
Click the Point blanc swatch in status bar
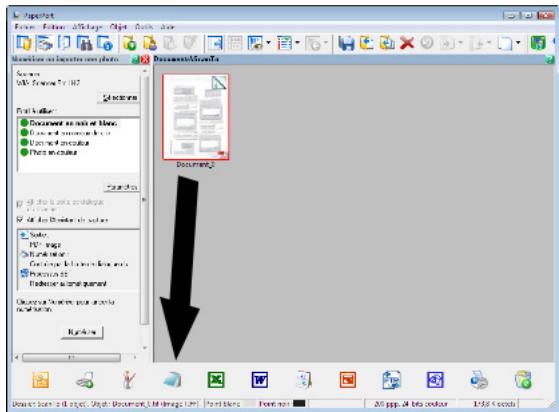(248, 404)
